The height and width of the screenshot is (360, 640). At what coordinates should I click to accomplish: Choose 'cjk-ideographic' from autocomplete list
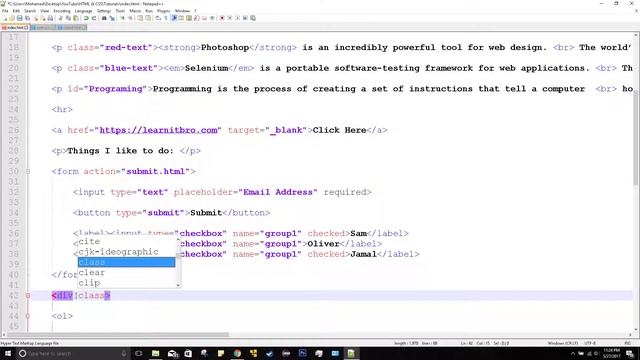pos(127,252)
